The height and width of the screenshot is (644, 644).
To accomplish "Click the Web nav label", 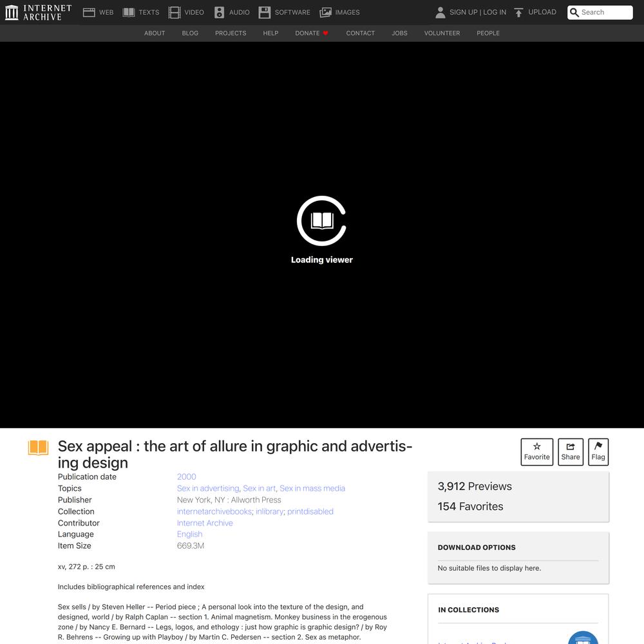I will click(x=106, y=12).
